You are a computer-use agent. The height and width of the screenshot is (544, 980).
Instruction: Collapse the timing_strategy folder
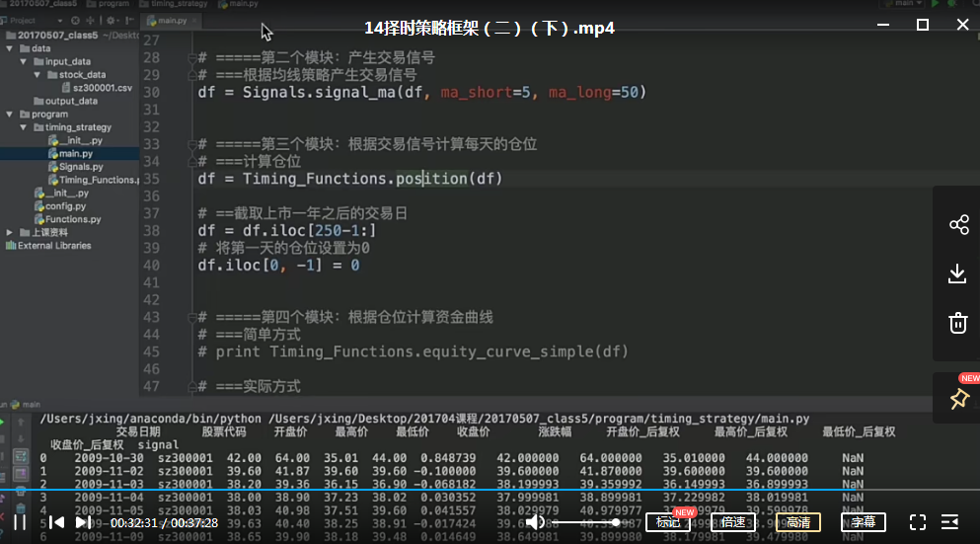(23, 127)
